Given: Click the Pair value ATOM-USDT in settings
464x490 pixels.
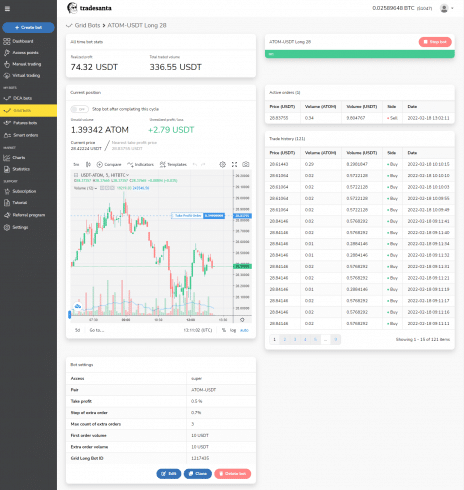Looking at the screenshot, I should (x=203, y=390).
